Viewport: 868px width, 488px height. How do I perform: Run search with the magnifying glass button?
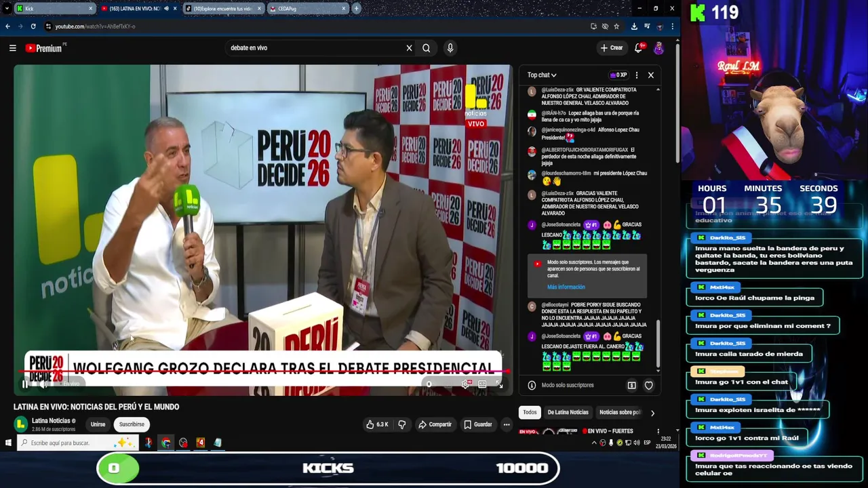(426, 48)
